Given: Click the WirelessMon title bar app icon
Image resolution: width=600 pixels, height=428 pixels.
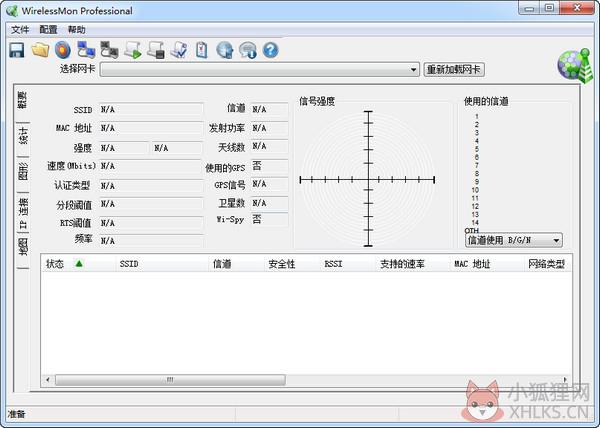Looking at the screenshot, I should (12, 11).
